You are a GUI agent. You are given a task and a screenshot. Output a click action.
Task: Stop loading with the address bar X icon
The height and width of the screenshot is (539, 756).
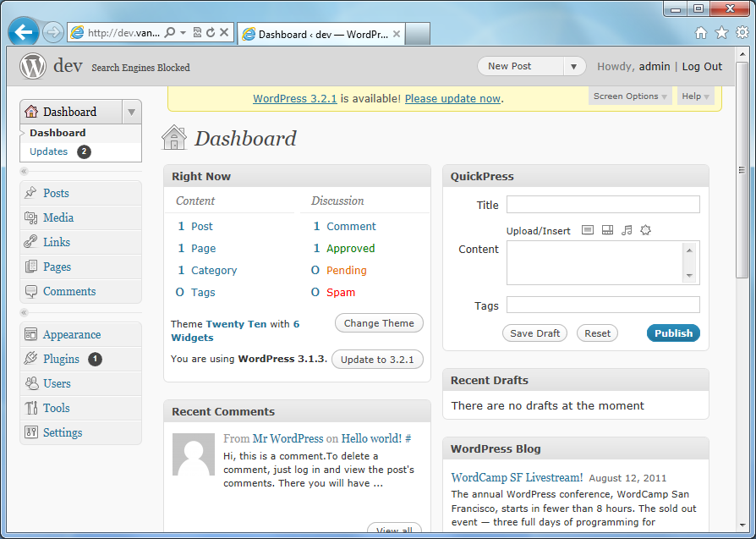pos(224,32)
